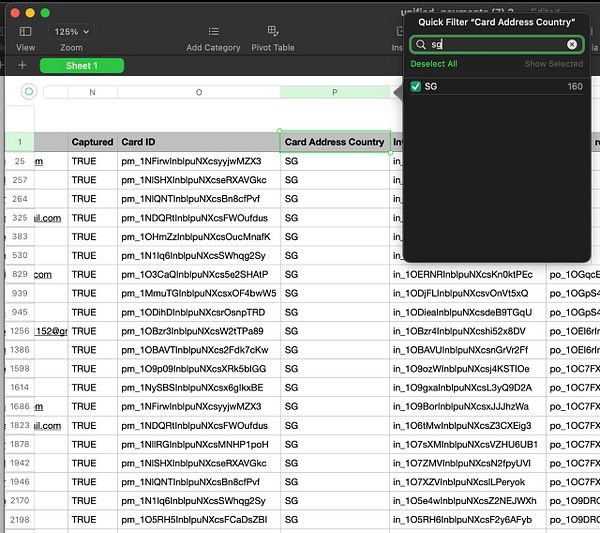Open the View sidebar icon
600x533 pixels.
[x=25, y=32]
